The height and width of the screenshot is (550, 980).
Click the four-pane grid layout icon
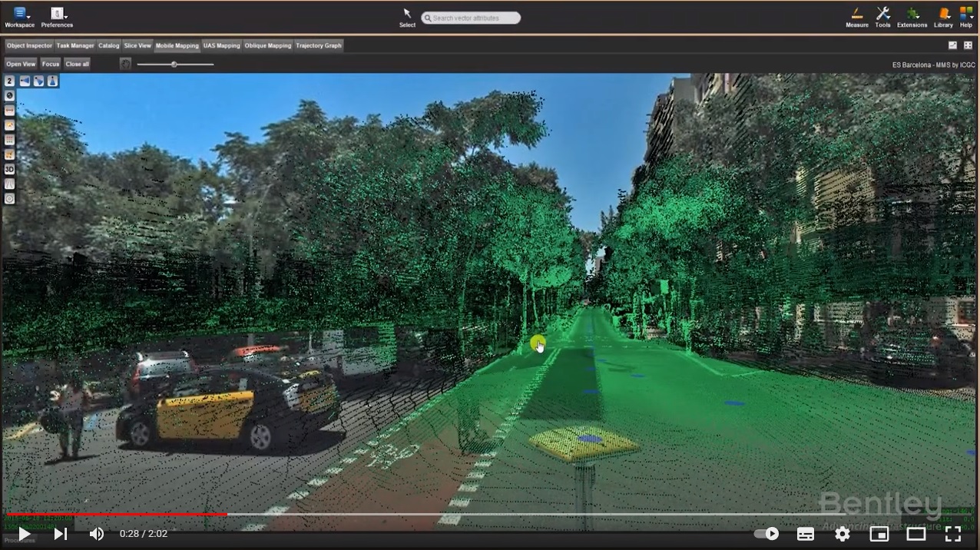click(x=968, y=45)
